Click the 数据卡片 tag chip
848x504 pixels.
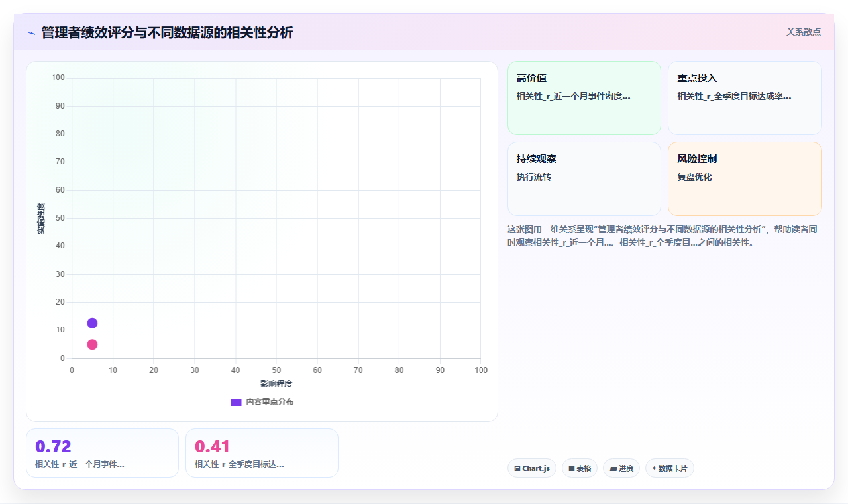pos(670,468)
